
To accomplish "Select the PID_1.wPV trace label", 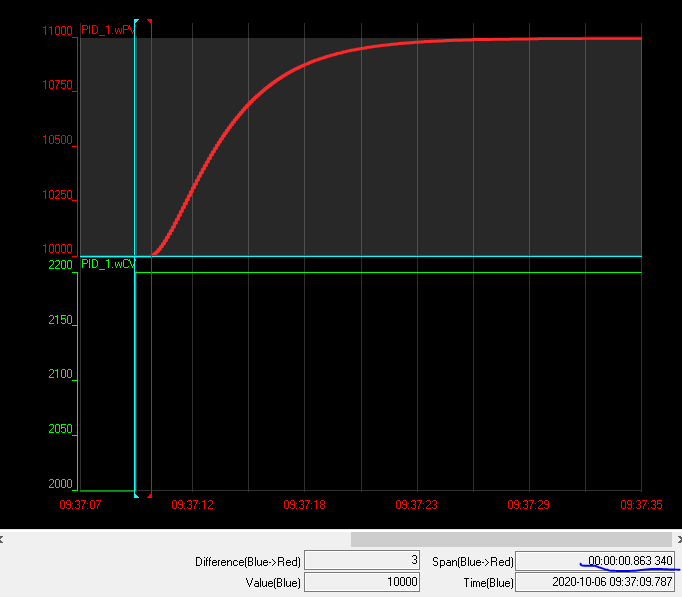I will 108,30.
